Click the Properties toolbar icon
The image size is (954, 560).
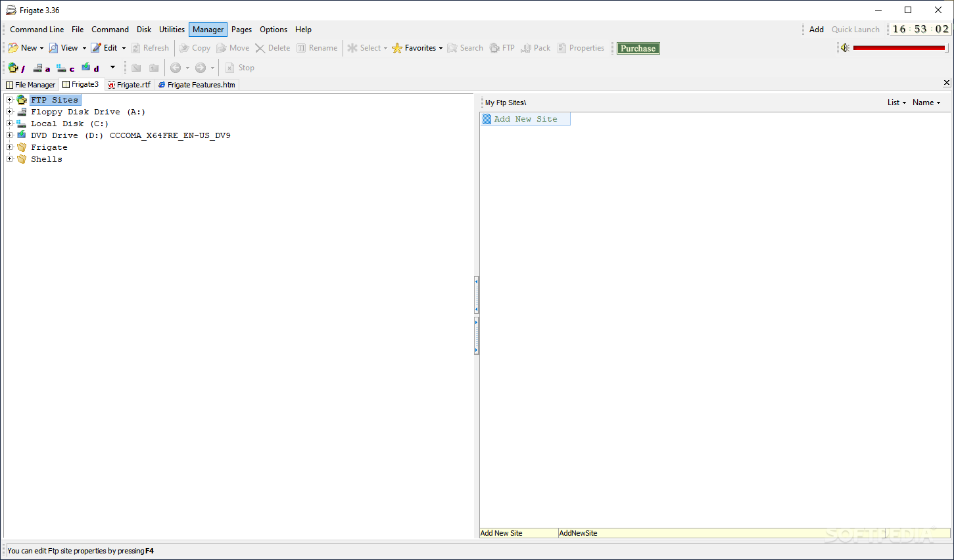coord(561,48)
